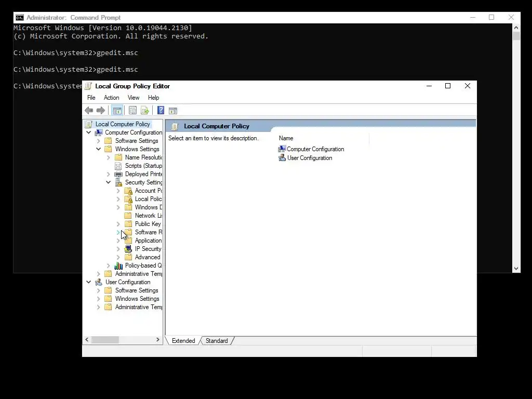Select User Configuration icon in tree
532x399 pixels.
(99, 282)
